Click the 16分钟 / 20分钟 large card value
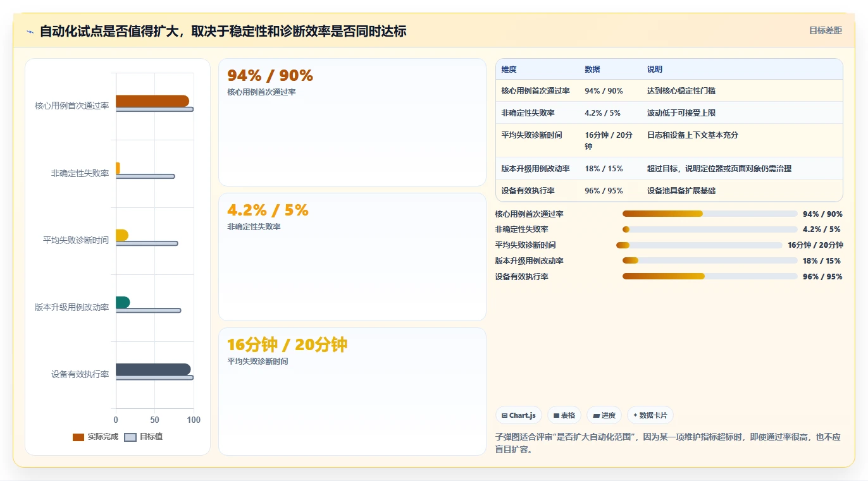868x481 pixels. [x=287, y=345]
